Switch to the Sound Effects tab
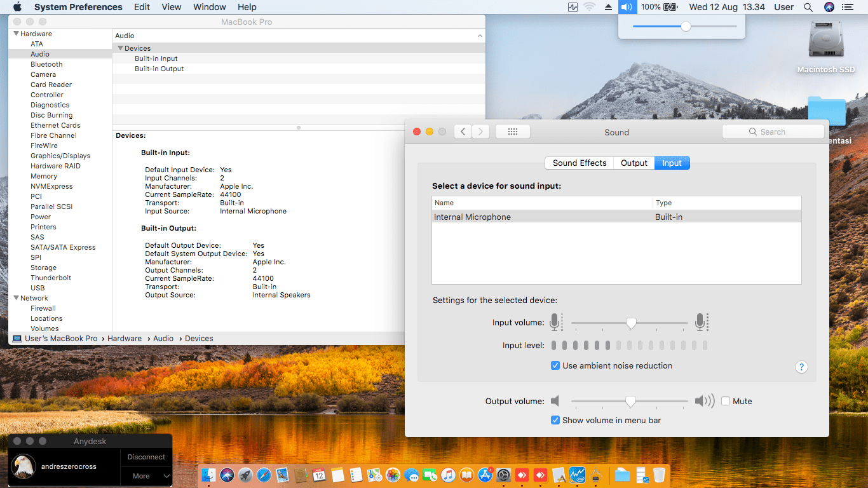 click(579, 163)
